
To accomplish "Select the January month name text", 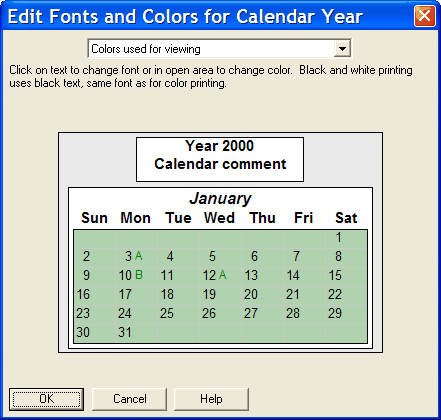I will click(220, 199).
